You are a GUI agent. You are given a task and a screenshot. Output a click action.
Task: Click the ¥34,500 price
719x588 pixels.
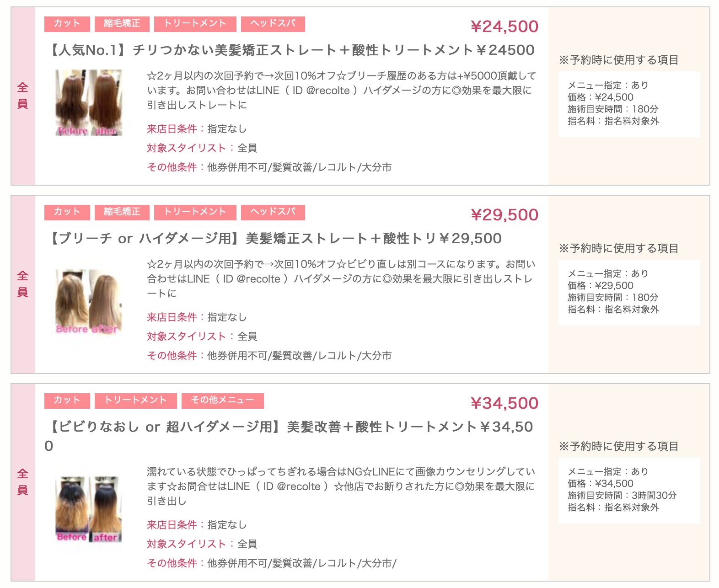(504, 403)
